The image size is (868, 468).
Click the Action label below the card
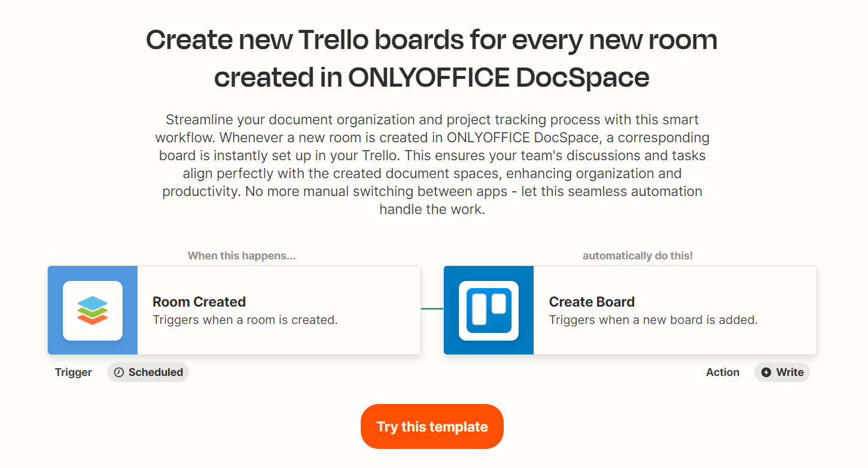723,372
